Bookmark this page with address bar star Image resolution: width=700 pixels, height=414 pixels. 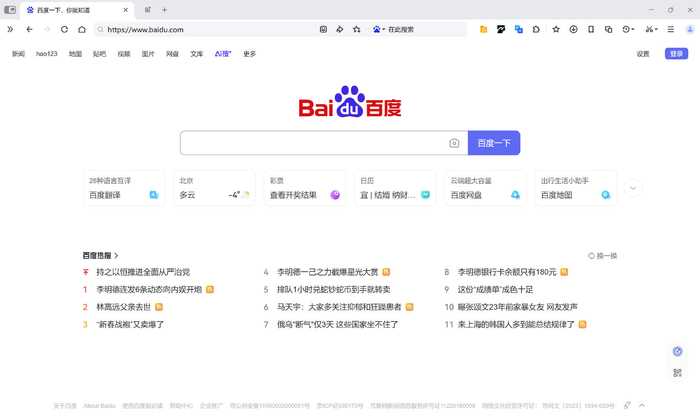click(357, 29)
